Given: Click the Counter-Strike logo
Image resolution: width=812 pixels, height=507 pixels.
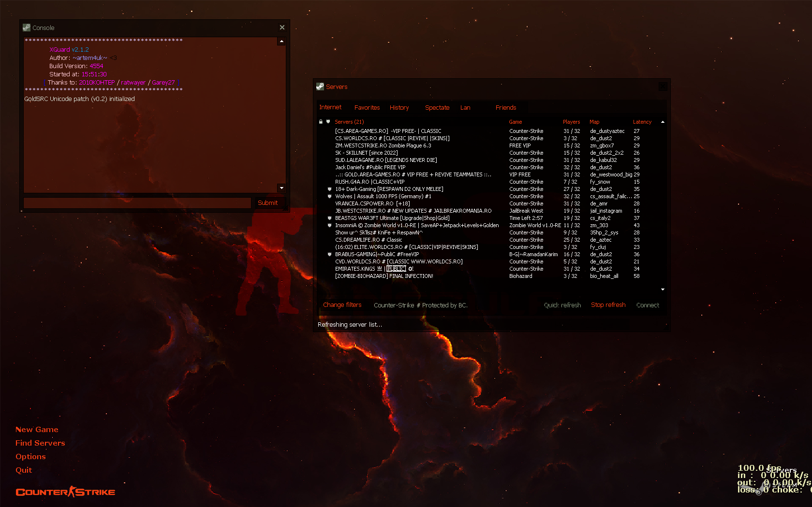Looking at the screenshot, I should tap(65, 492).
